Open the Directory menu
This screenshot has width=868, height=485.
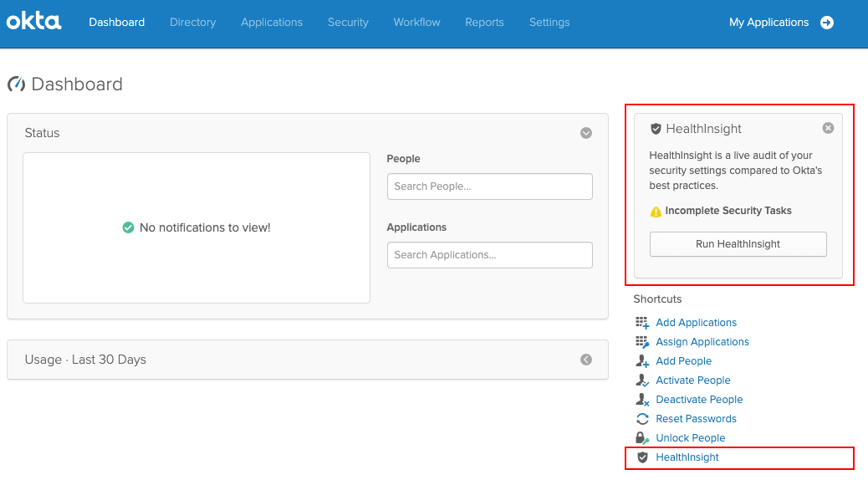coord(192,22)
